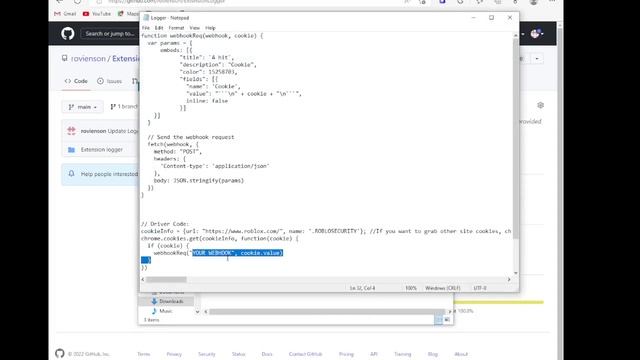Click the repository icon beside rovienson
This screenshot has width=640, height=360.
tap(64, 58)
